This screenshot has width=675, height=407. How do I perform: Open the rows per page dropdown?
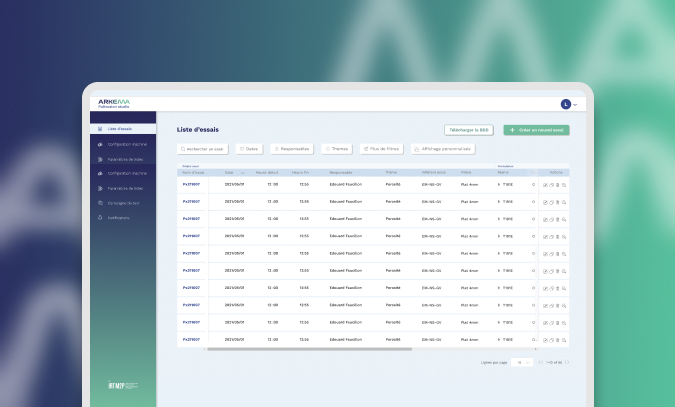(x=522, y=362)
